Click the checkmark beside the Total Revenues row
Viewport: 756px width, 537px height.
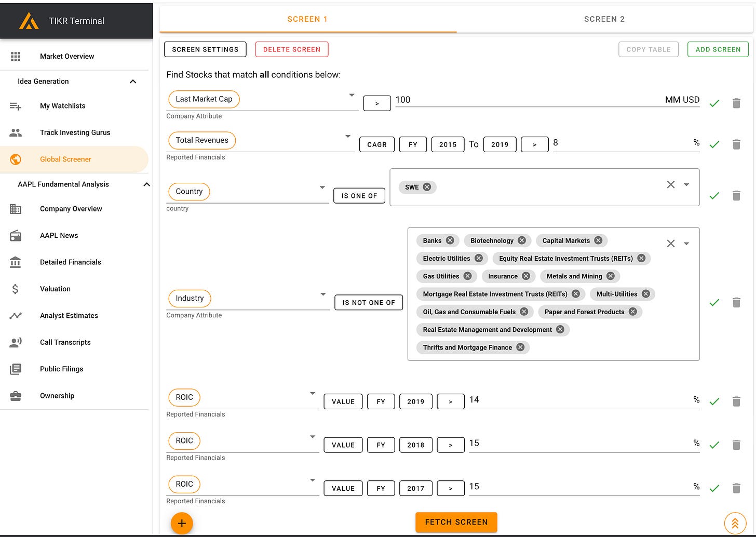(714, 144)
